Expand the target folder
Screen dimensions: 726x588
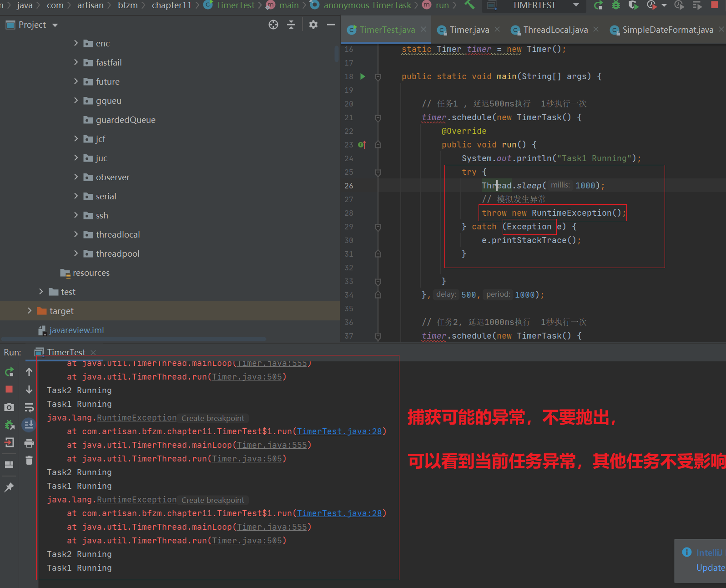pyautogui.click(x=30, y=310)
